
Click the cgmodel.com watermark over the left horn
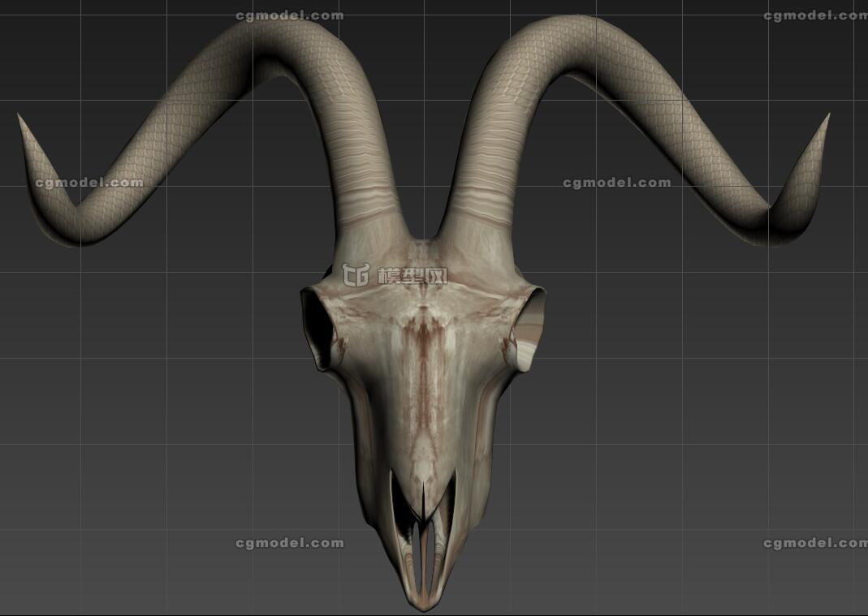pyautogui.click(x=89, y=183)
